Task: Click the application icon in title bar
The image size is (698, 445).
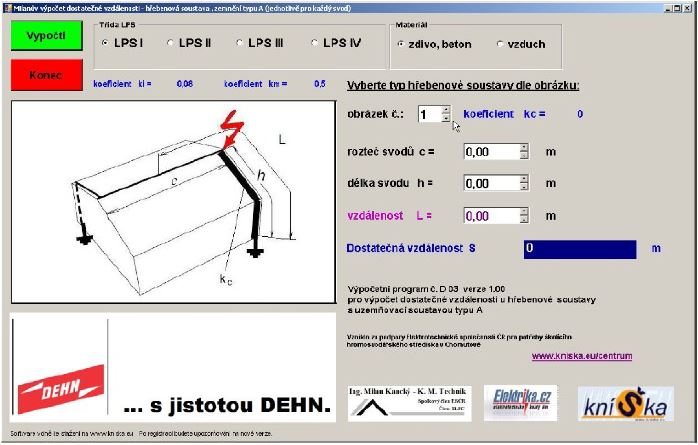Action: click(x=8, y=8)
